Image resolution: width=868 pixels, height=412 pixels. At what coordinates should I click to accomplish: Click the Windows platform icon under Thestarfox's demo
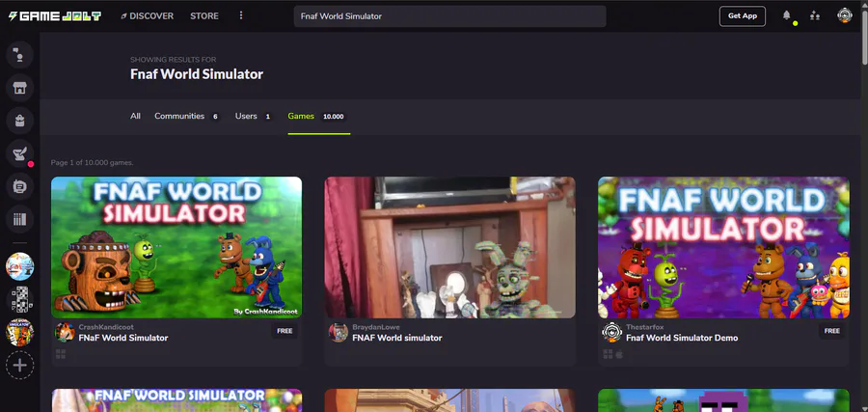click(x=608, y=354)
